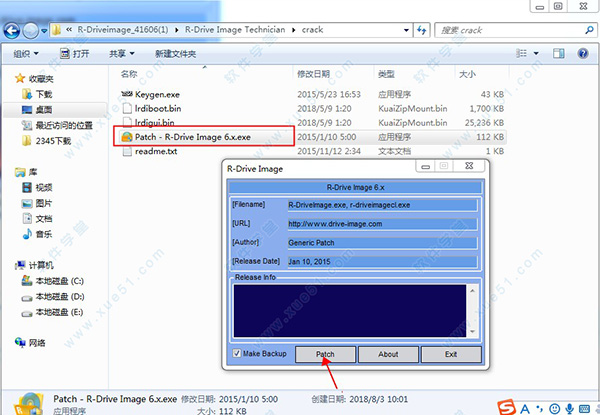Screen dimensions: 600x415
Task: Click 新建文件夹 toolbar button
Action: [176, 54]
